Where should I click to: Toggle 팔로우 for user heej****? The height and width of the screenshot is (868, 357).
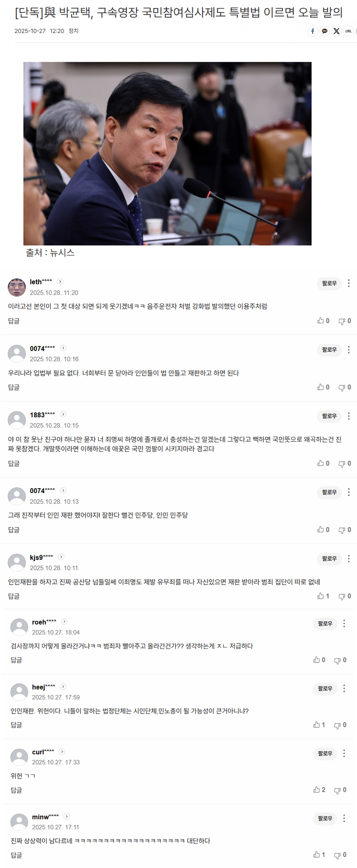(325, 688)
